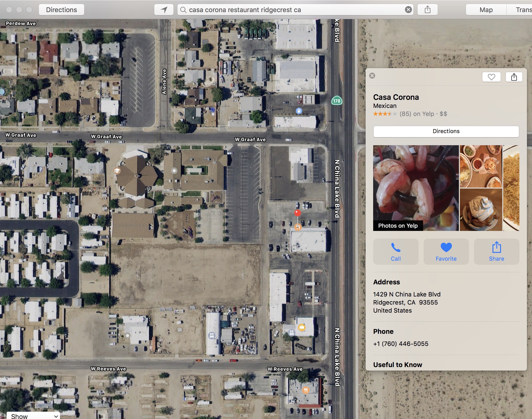This screenshot has width=532, height=419.
Task: Toggle Favorite for Casa Corona
Action: pyautogui.click(x=446, y=252)
